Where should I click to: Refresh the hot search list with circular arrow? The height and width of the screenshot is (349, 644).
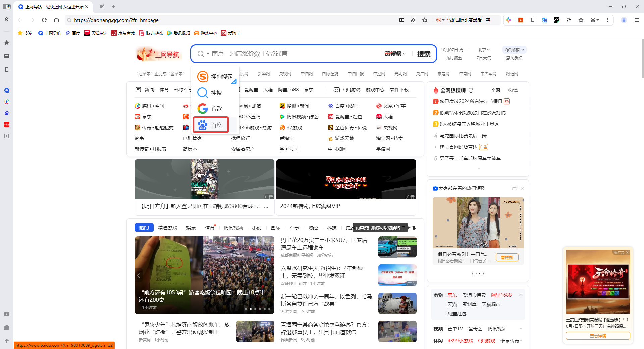pos(471,90)
